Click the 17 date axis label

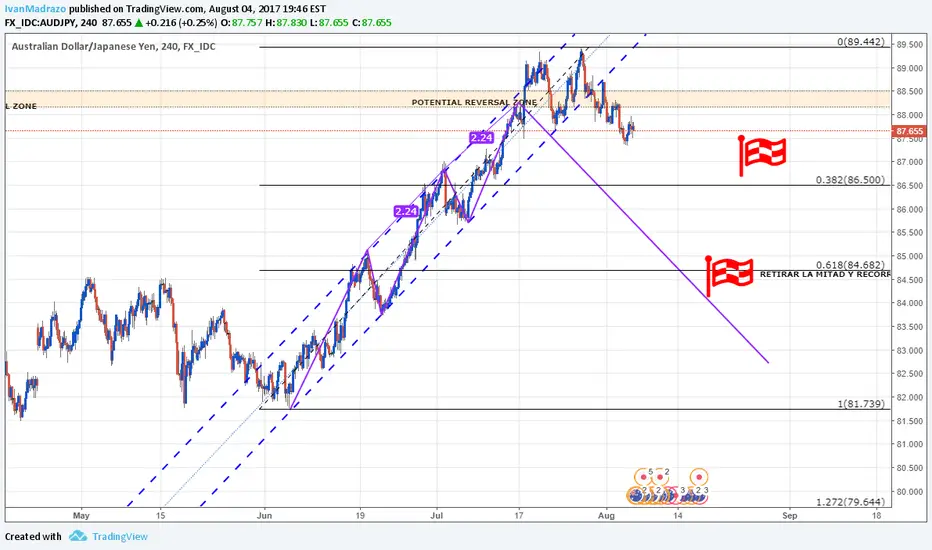[x=519, y=516]
